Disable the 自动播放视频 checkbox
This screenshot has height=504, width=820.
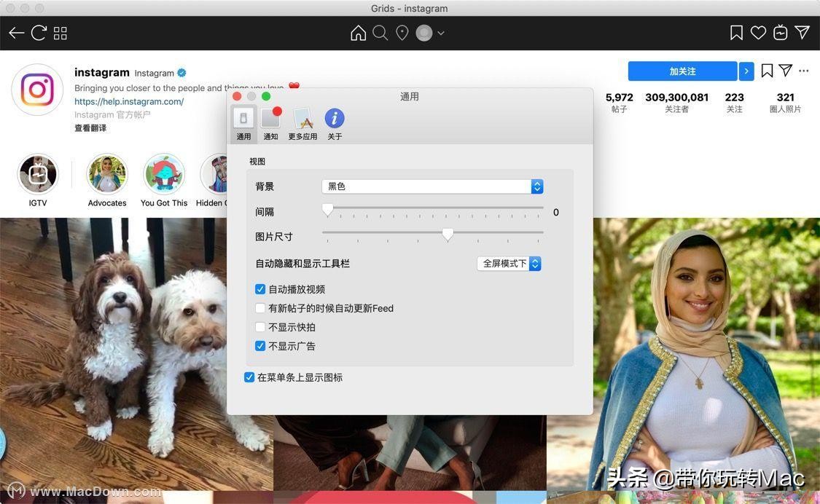260,288
